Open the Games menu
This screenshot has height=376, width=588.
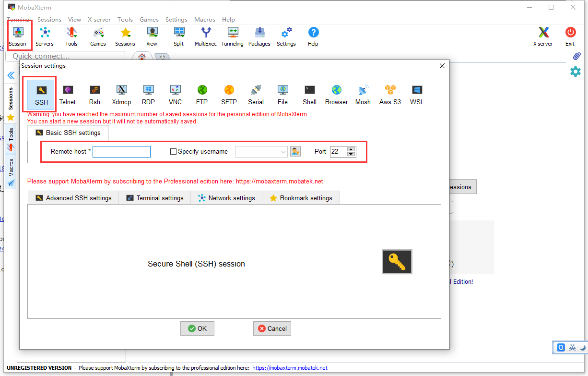(149, 20)
